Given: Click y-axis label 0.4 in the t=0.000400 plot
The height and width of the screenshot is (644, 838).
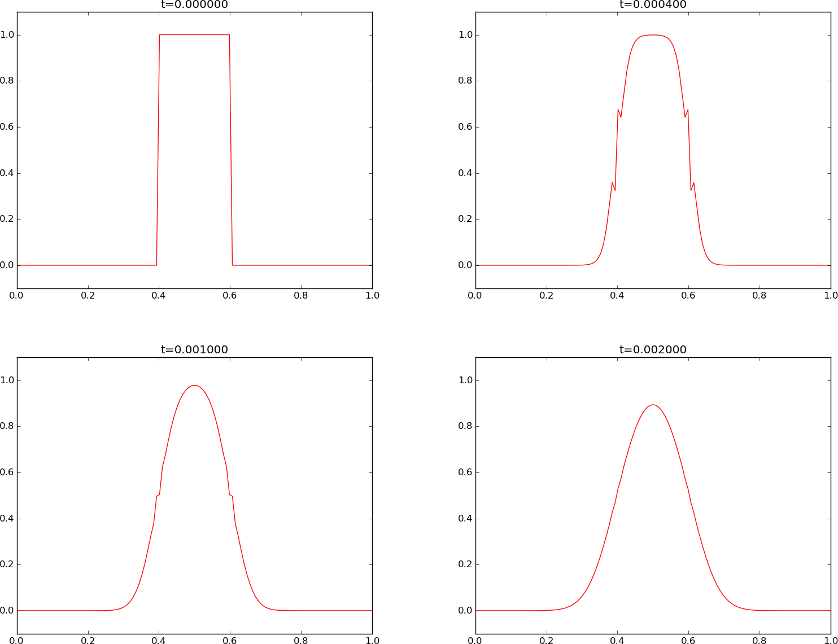Looking at the screenshot, I should point(466,173).
